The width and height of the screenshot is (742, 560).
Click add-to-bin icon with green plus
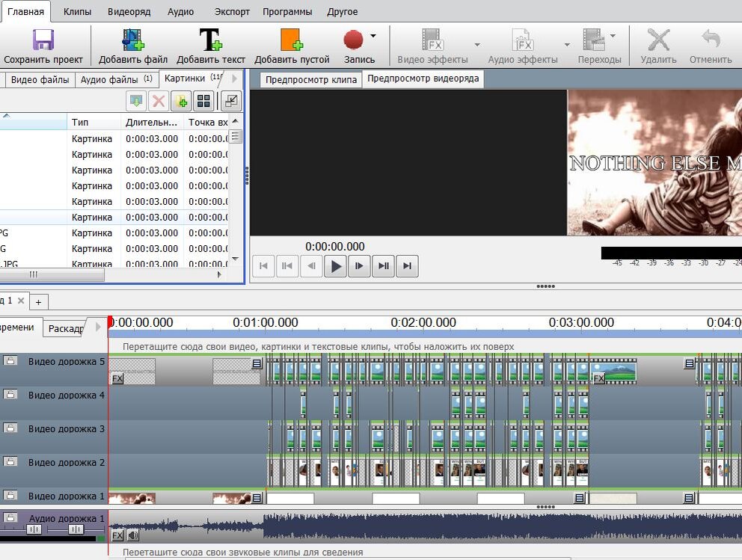tap(181, 101)
